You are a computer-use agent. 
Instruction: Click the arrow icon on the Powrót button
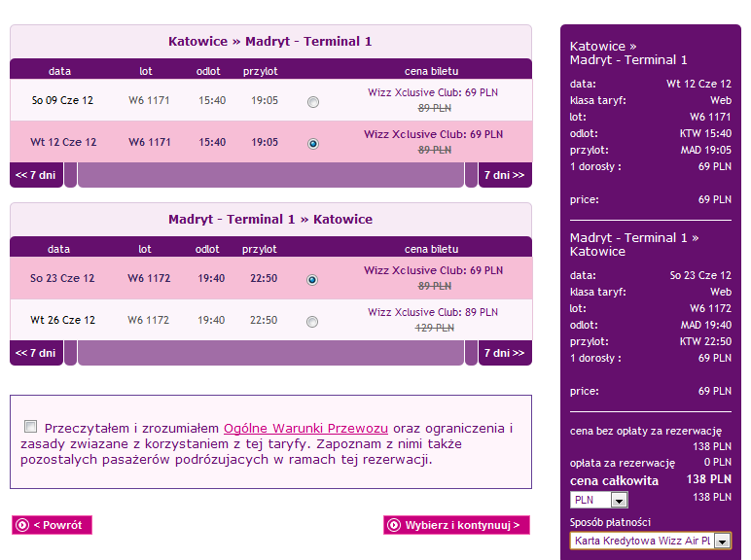click(x=22, y=525)
